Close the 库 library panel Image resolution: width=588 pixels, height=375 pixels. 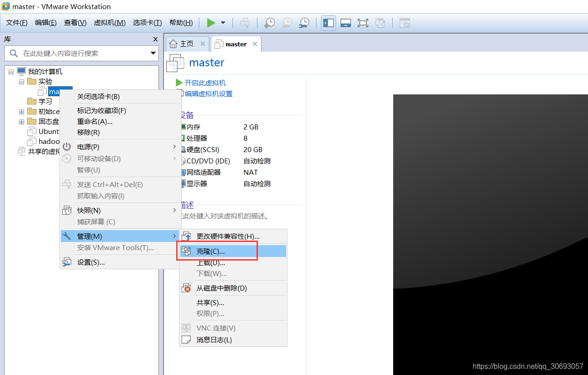[x=155, y=39]
